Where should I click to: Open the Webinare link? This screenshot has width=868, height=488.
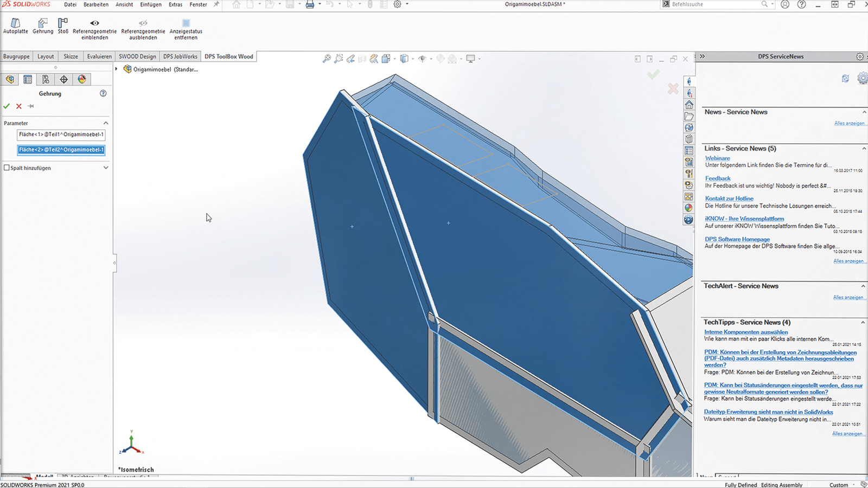[x=717, y=158]
